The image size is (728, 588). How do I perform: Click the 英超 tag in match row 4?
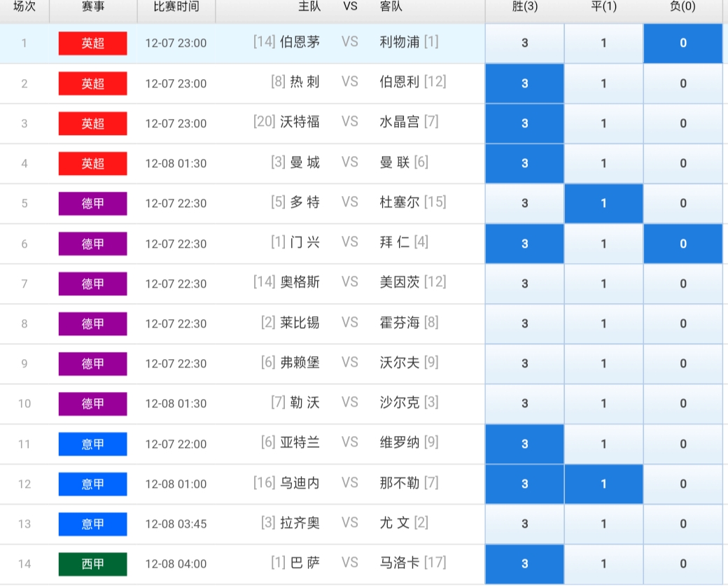pos(93,164)
